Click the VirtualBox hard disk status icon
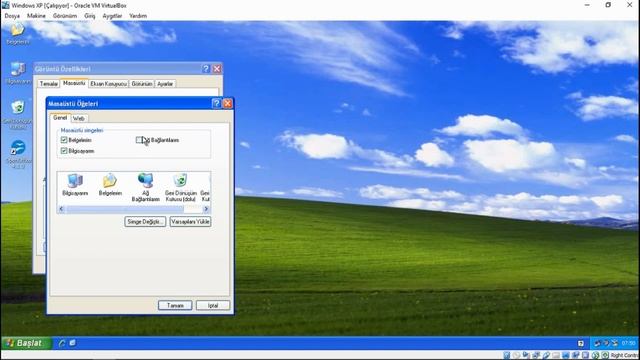Image resolution: width=640 pixels, height=360 pixels. tap(507, 355)
